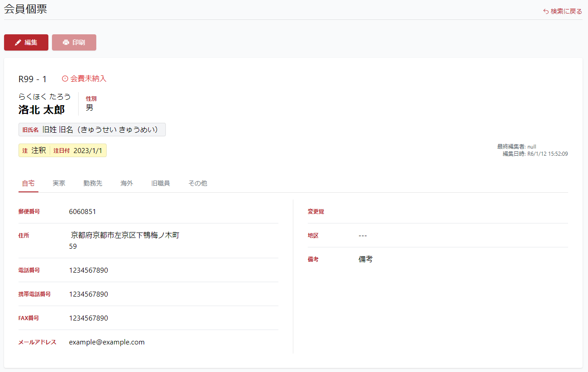Click the member name 洛北 太郎

pos(42,110)
